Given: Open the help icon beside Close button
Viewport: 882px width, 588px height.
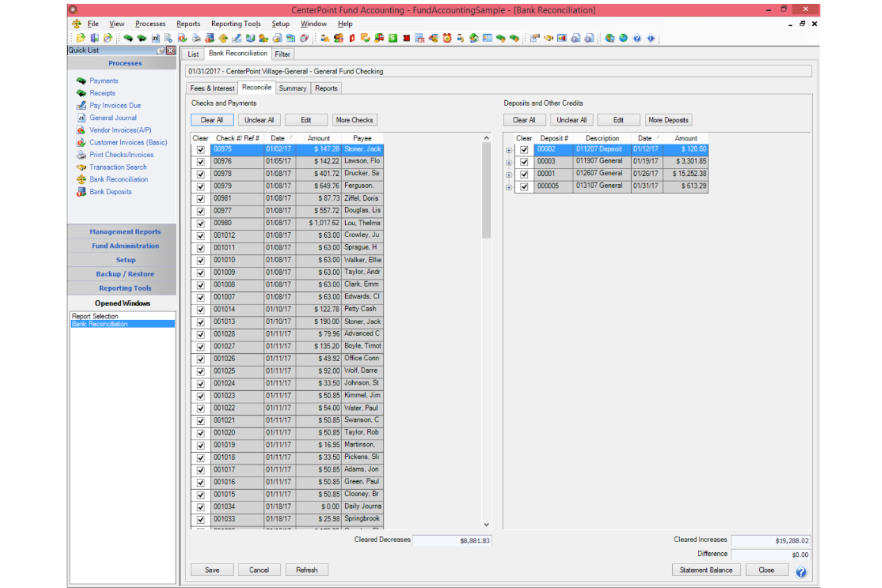Looking at the screenshot, I should [801, 572].
